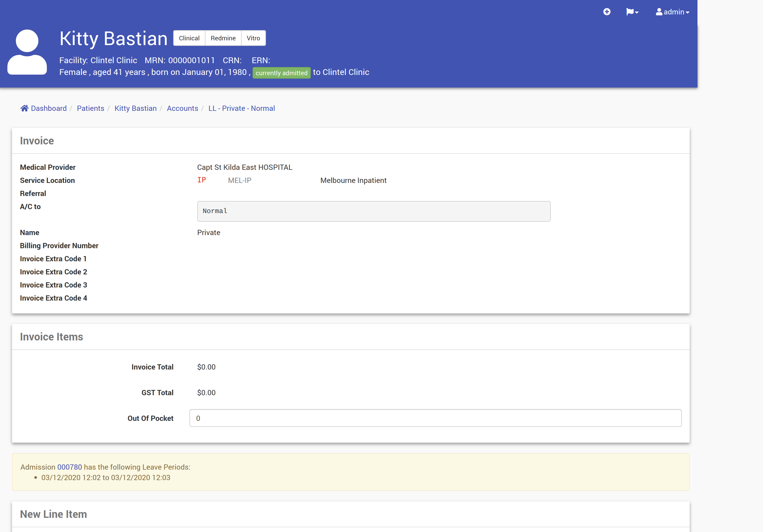Click the currently admitted badge
This screenshot has height=532, width=763.
pyautogui.click(x=281, y=73)
